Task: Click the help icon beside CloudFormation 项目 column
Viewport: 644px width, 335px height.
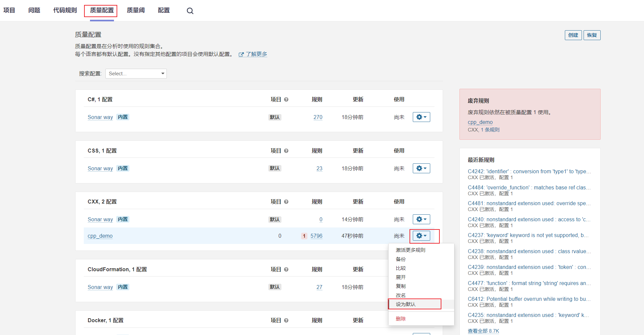Action: pyautogui.click(x=286, y=269)
